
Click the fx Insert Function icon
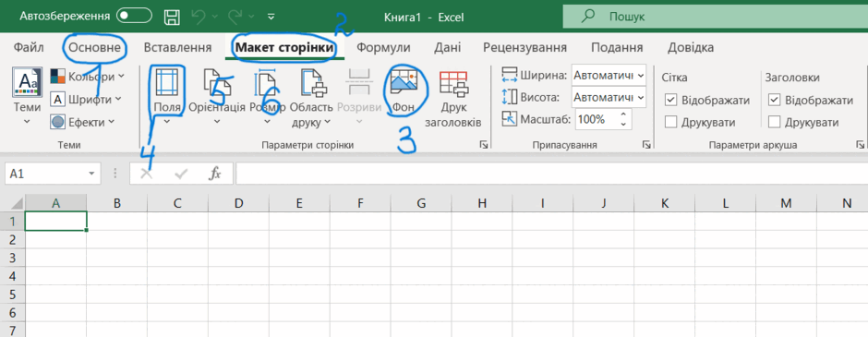[x=215, y=174]
